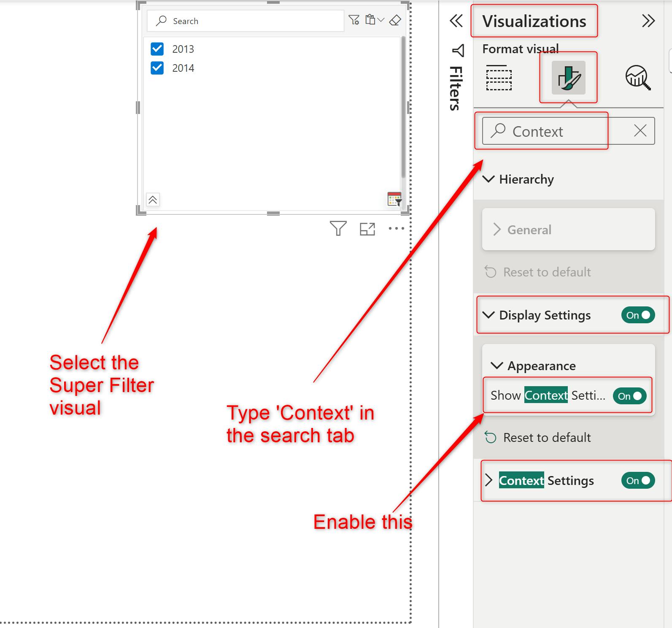Image resolution: width=672 pixels, height=628 pixels.
Task: Click the Filters pane label
Action: coord(456,88)
